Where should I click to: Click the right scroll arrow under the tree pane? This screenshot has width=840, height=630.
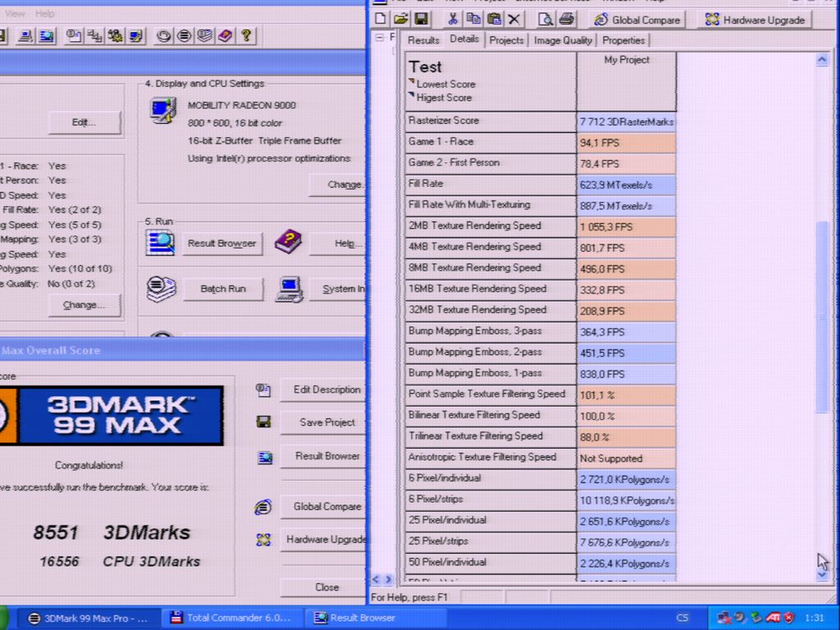pos(388,579)
